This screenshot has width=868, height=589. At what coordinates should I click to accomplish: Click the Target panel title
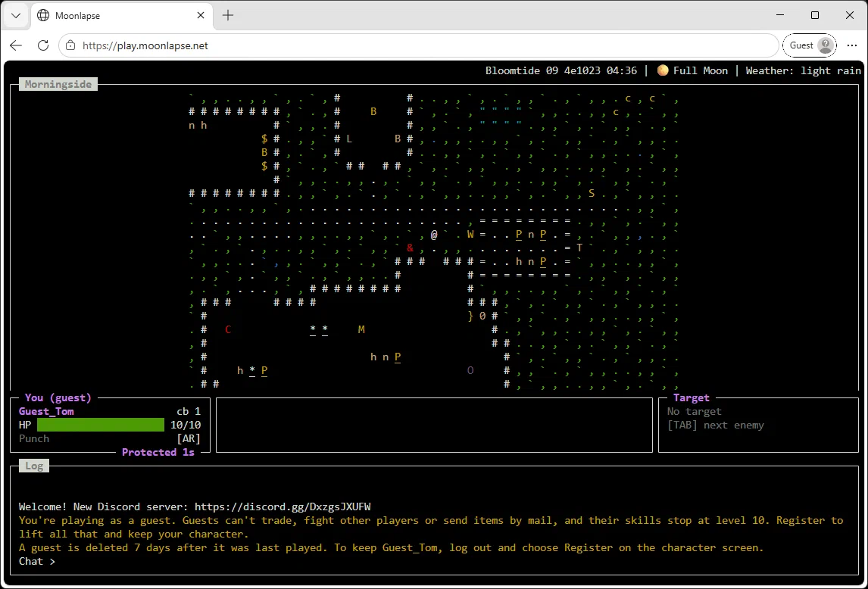click(x=692, y=397)
